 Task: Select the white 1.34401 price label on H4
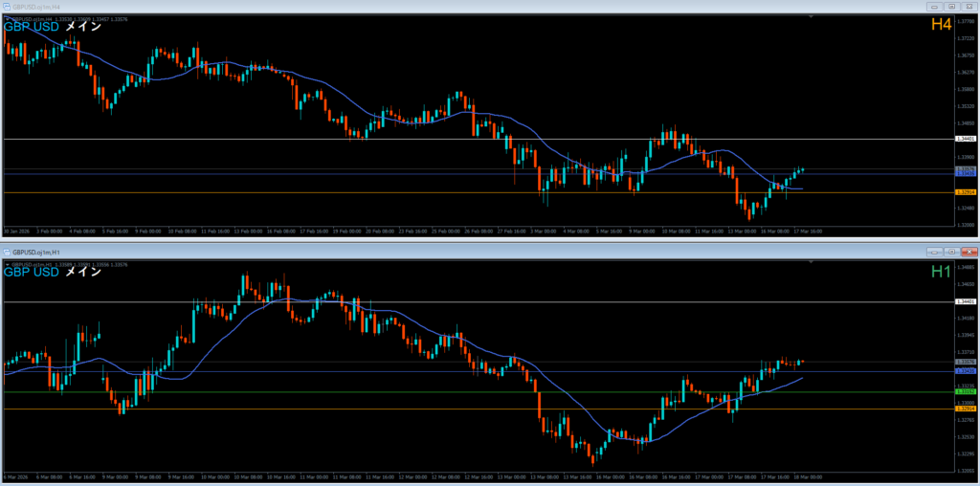click(x=966, y=140)
